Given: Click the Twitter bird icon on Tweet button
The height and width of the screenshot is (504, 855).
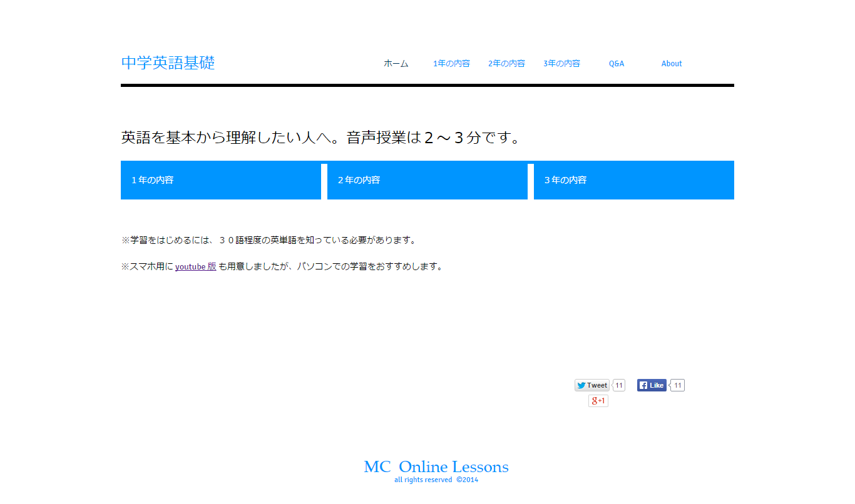Looking at the screenshot, I should click(581, 385).
